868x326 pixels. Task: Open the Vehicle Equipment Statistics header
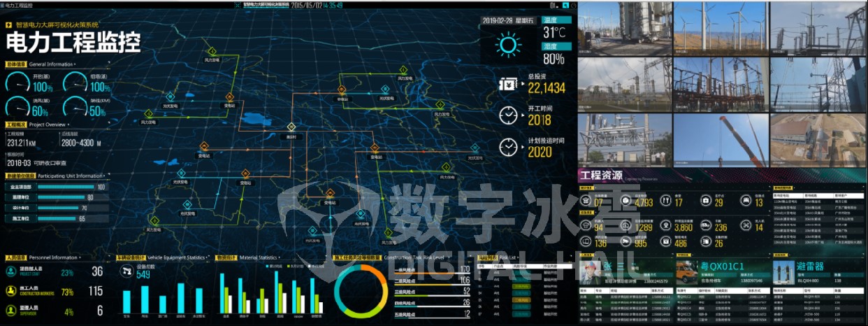pos(173,258)
